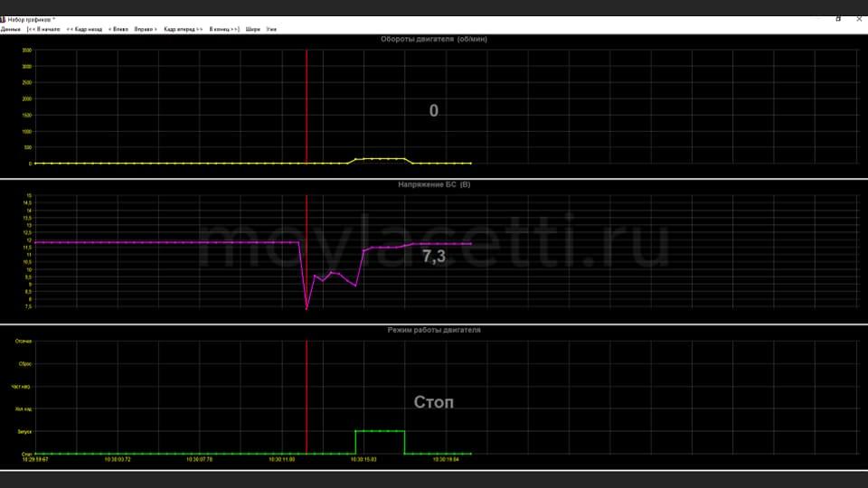The height and width of the screenshot is (488, 868).
Task: Click '<< Кадр назад' to go back a frame
Action: pos(84,29)
